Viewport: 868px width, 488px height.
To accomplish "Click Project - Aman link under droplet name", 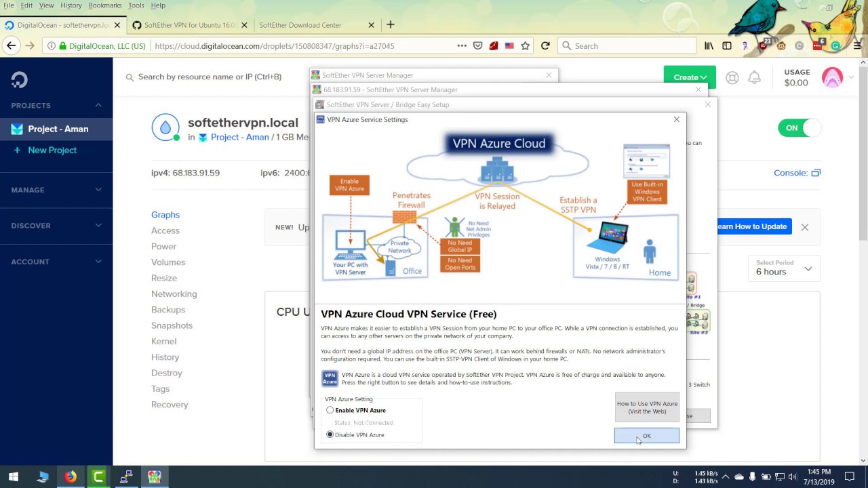I will coord(239,137).
